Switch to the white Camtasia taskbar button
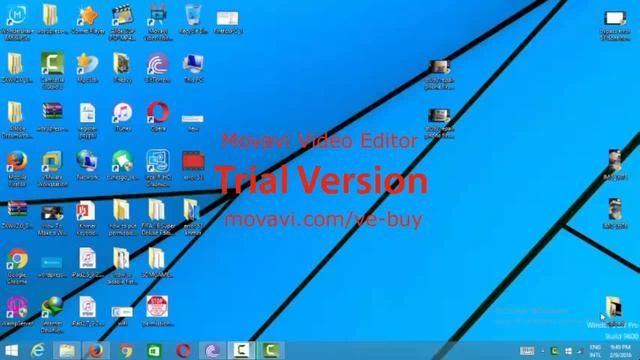The height and width of the screenshot is (360, 640). [241, 351]
